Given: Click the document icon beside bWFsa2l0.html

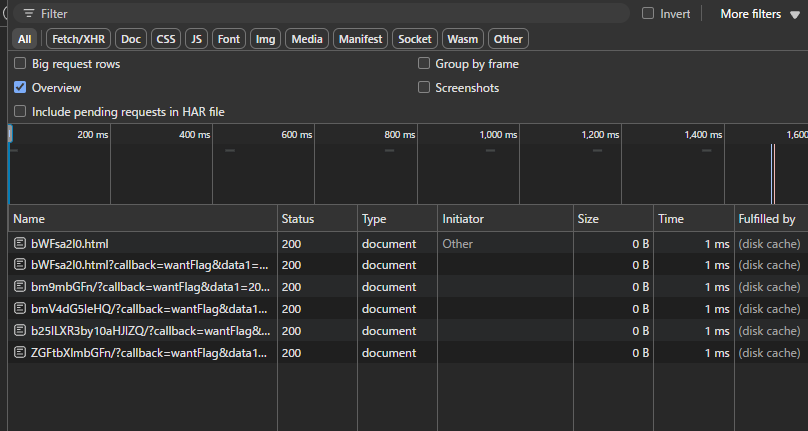Looking at the screenshot, I should tap(20, 243).
